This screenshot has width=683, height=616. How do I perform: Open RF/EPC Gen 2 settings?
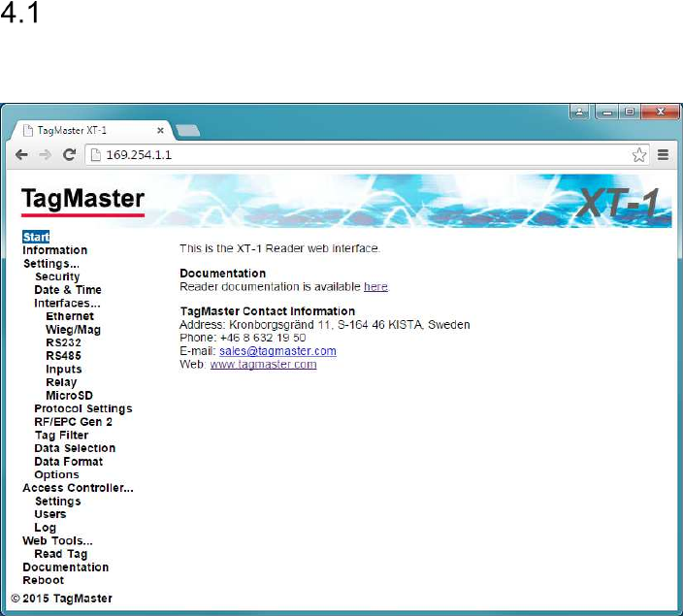coord(73,422)
